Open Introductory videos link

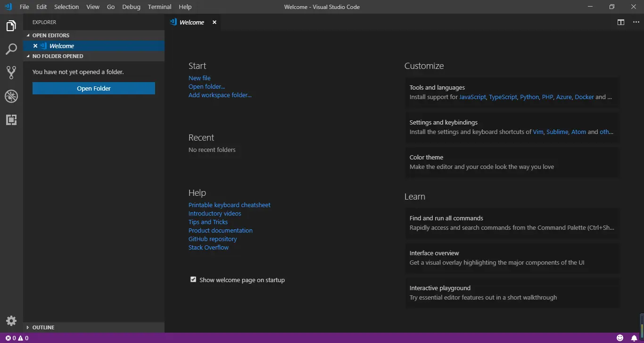click(x=215, y=214)
